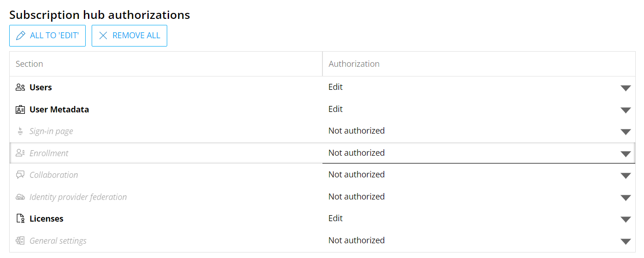Image resolution: width=644 pixels, height=258 pixels.
Task: Click the Collaboration chat bubbles icon
Action: point(20,175)
